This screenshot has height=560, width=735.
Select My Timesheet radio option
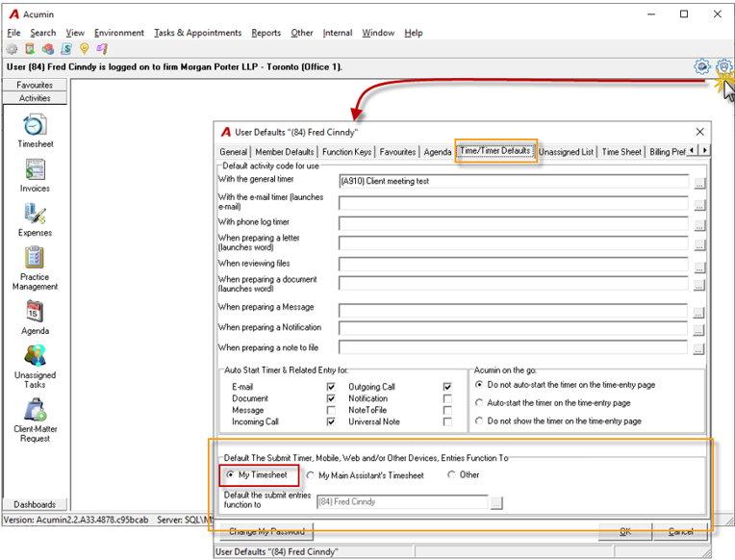click(x=230, y=474)
